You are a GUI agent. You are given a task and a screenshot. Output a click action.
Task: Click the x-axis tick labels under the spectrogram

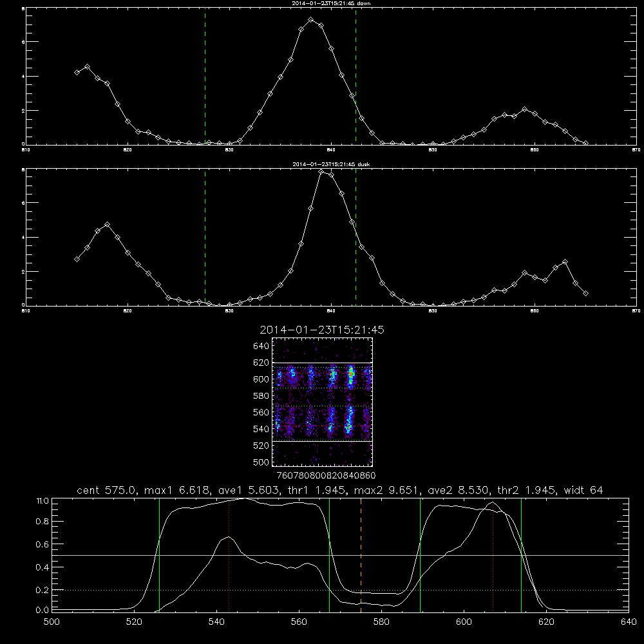pyautogui.click(x=326, y=475)
